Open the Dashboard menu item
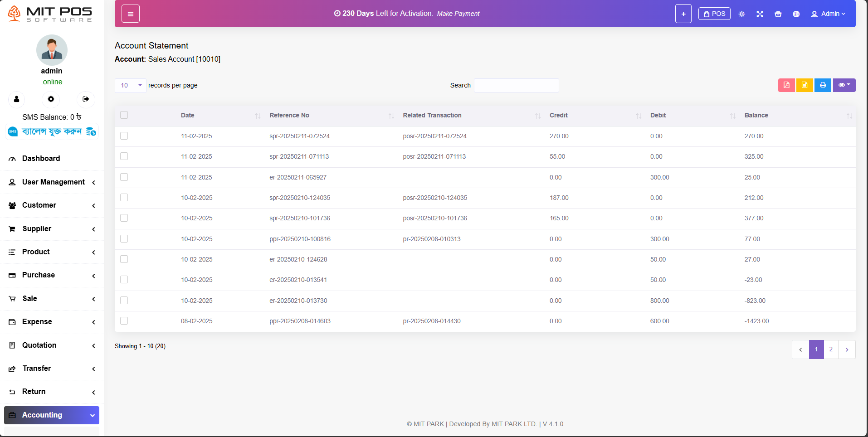Image resolution: width=868 pixels, height=437 pixels. pyautogui.click(x=41, y=159)
